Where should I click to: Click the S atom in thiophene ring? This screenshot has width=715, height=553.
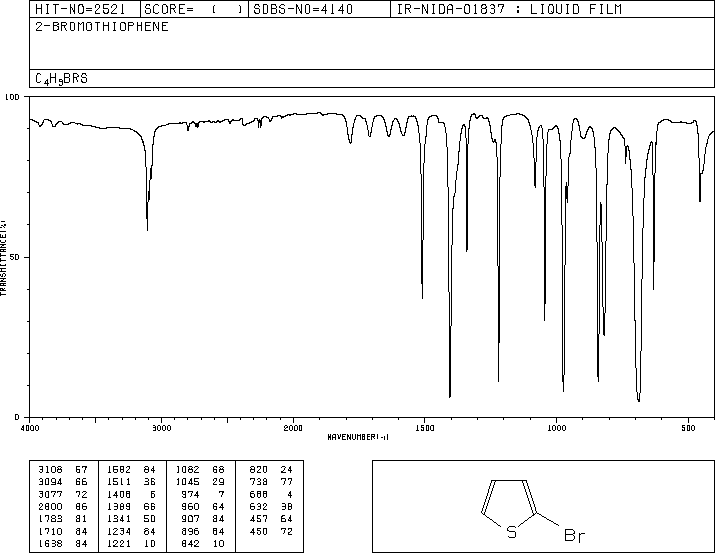point(512,532)
